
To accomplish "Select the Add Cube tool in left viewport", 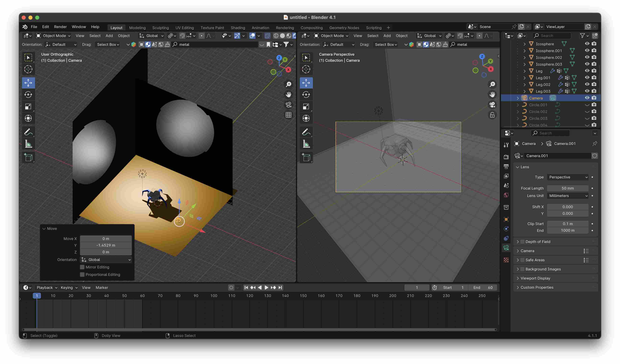I will pyautogui.click(x=28, y=157).
